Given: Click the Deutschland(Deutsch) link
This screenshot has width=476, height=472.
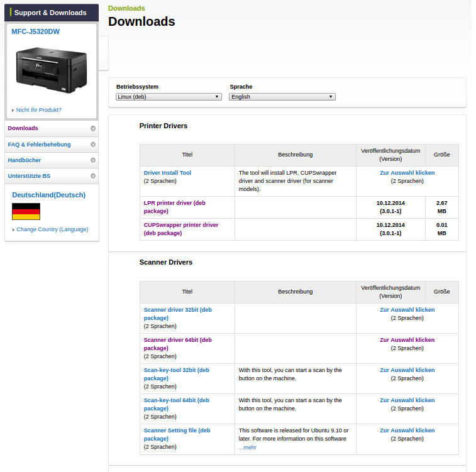Looking at the screenshot, I should tap(49, 195).
